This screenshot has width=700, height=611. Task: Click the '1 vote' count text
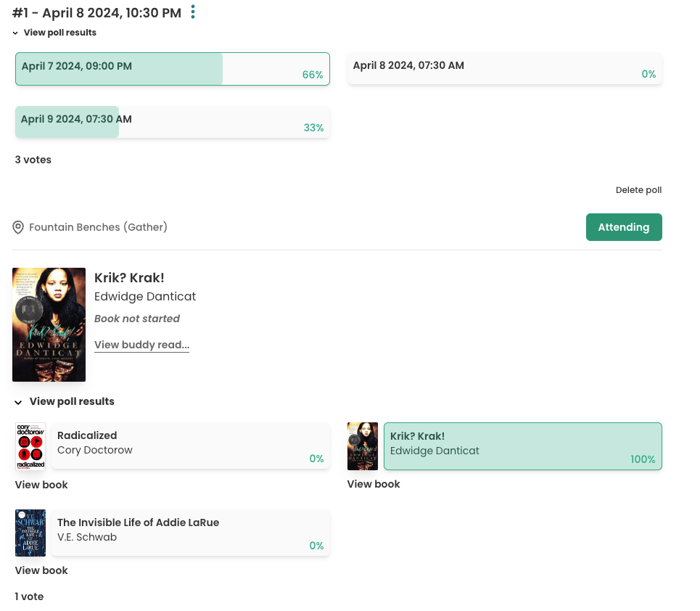(29, 596)
